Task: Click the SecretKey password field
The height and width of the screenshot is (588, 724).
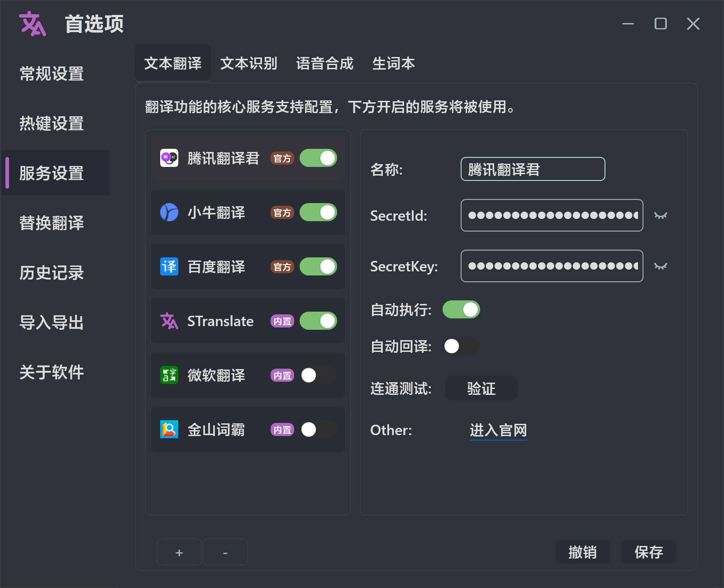Action: 552,266
